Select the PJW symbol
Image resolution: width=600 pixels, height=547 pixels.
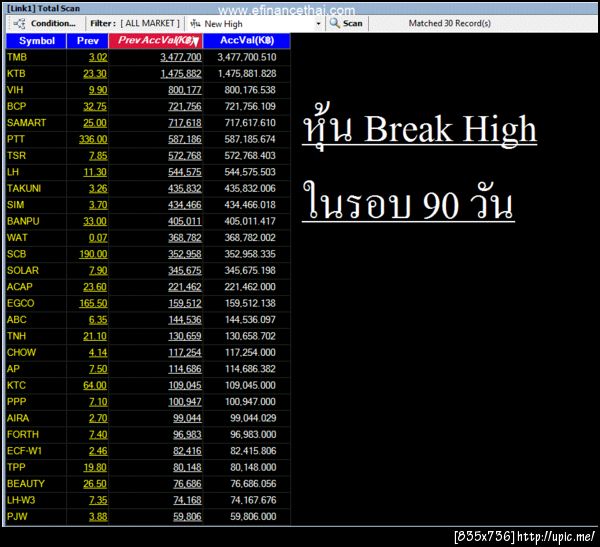17,517
